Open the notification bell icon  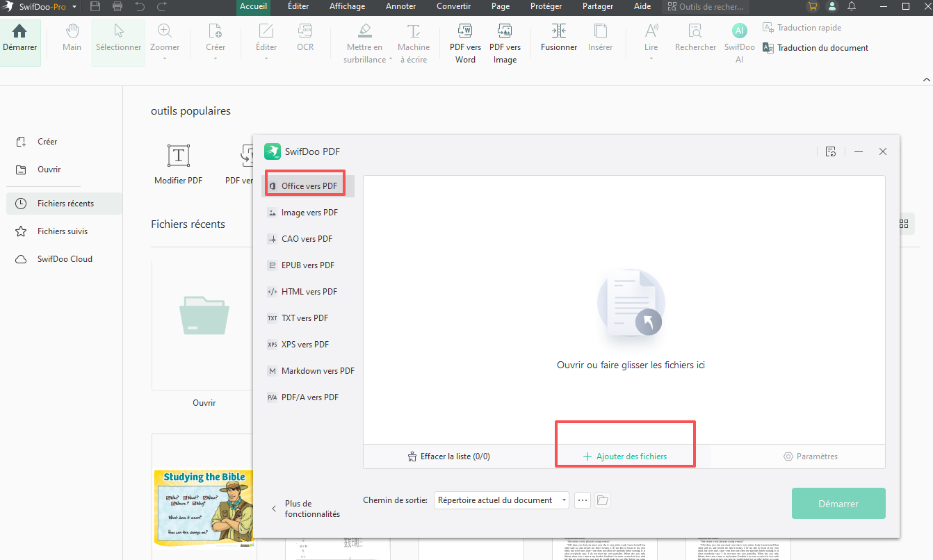852,7
